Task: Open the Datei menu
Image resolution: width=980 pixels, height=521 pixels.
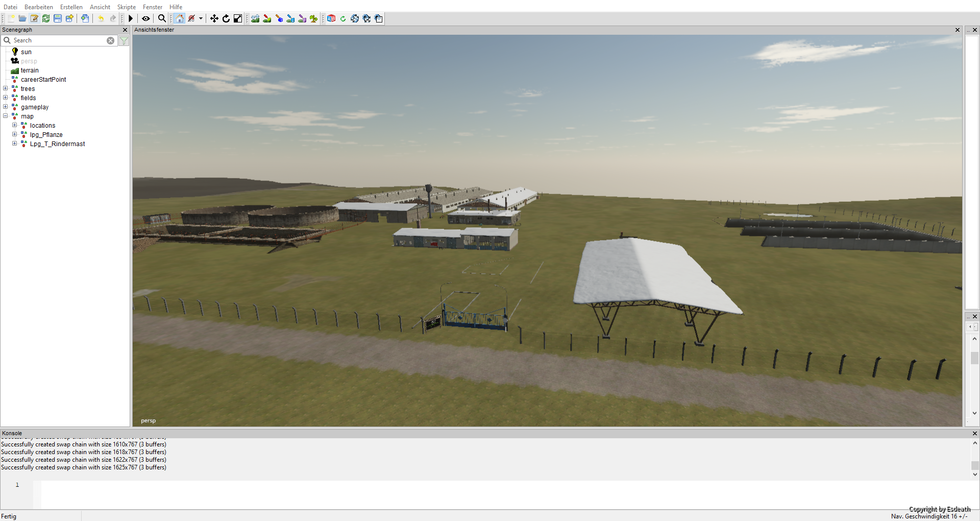Action: point(10,7)
